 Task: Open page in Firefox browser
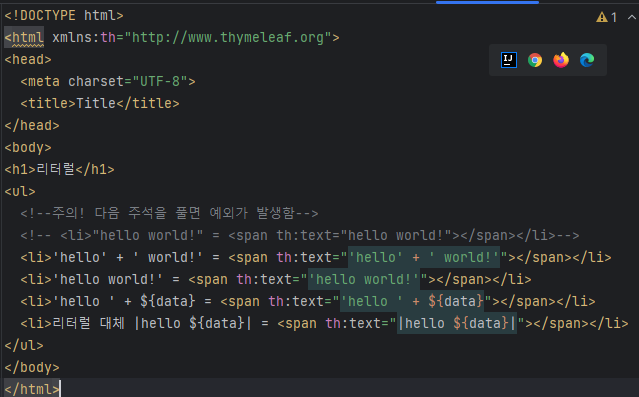(x=561, y=60)
